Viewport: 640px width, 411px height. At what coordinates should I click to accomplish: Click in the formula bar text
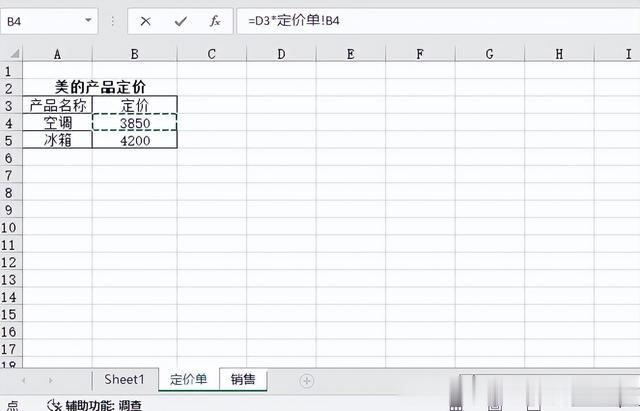[294, 20]
